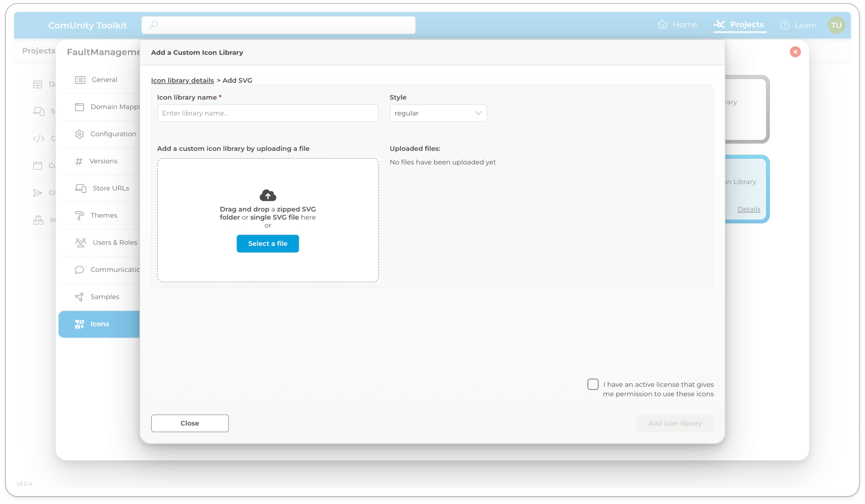Dismiss the panel with the red X button
Screen dimensions: 865x504
tap(795, 52)
